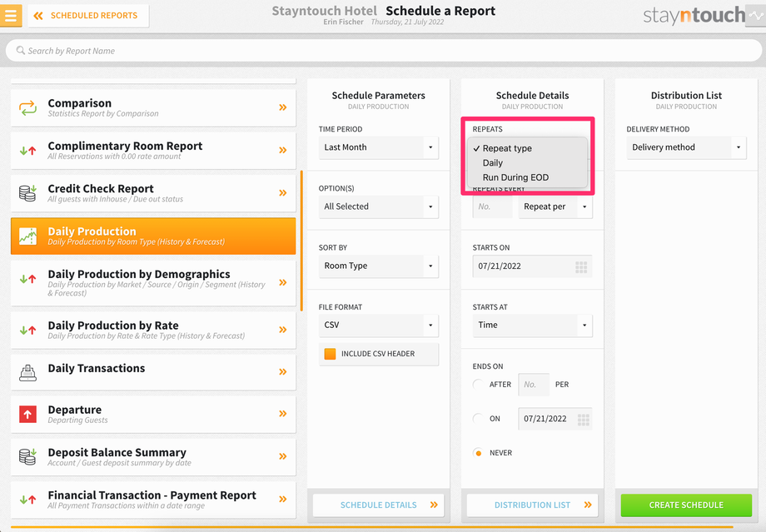Click the Daily Transactions title
This screenshot has width=766, height=532.
[97, 368]
